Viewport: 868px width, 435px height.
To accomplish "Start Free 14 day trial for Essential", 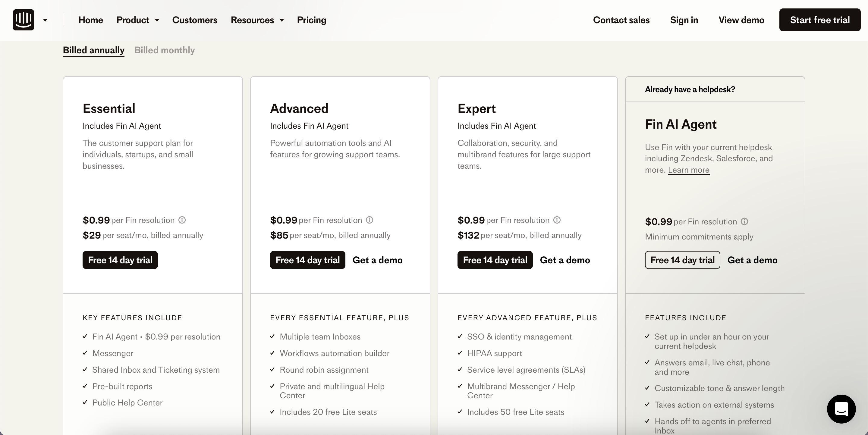I will [120, 260].
